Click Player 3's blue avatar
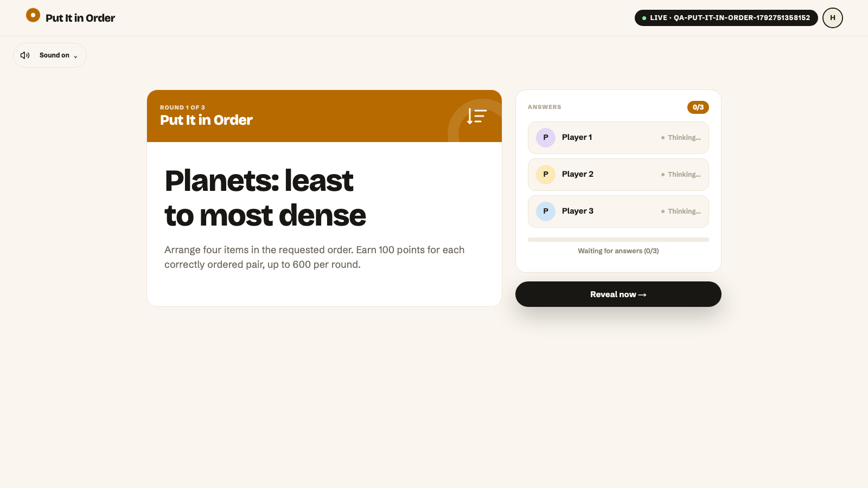Screen dimensions: 868x488 [546, 211]
